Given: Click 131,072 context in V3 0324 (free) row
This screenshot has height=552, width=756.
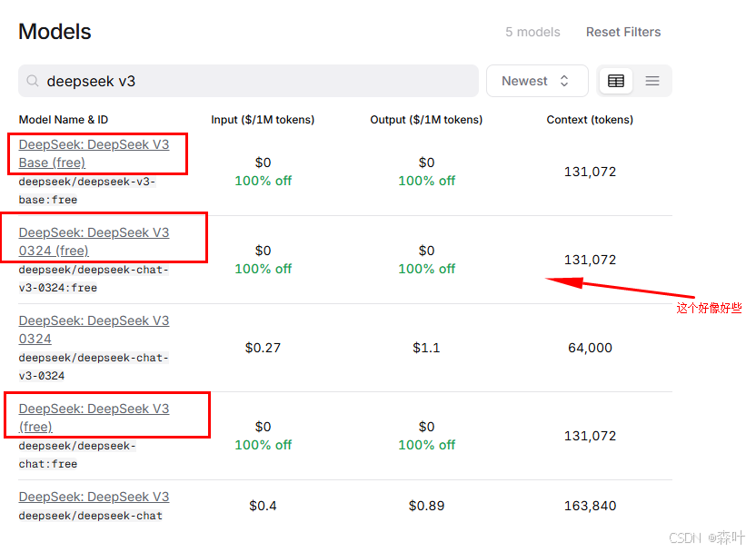Looking at the screenshot, I should pyautogui.click(x=590, y=260).
